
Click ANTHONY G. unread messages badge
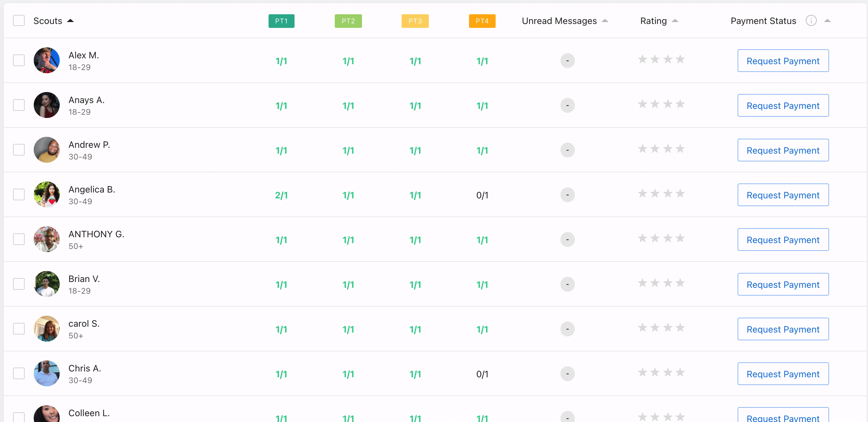[x=567, y=240]
